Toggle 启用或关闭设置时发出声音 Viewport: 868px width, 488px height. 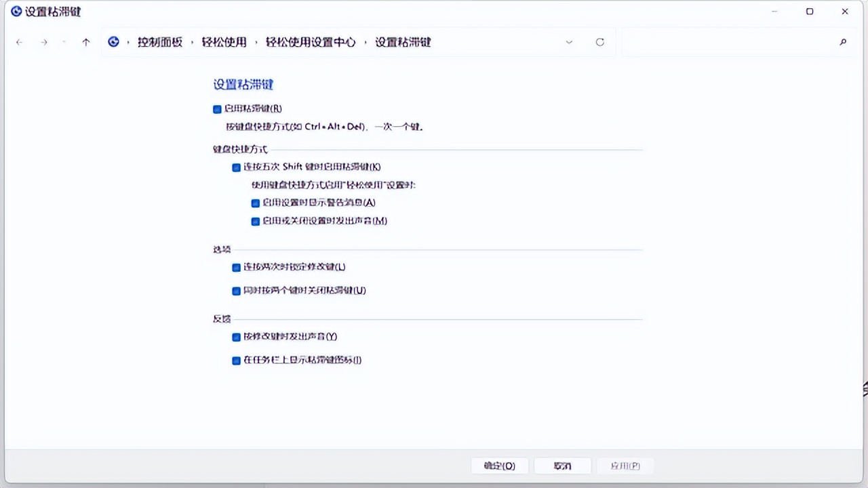(x=254, y=221)
